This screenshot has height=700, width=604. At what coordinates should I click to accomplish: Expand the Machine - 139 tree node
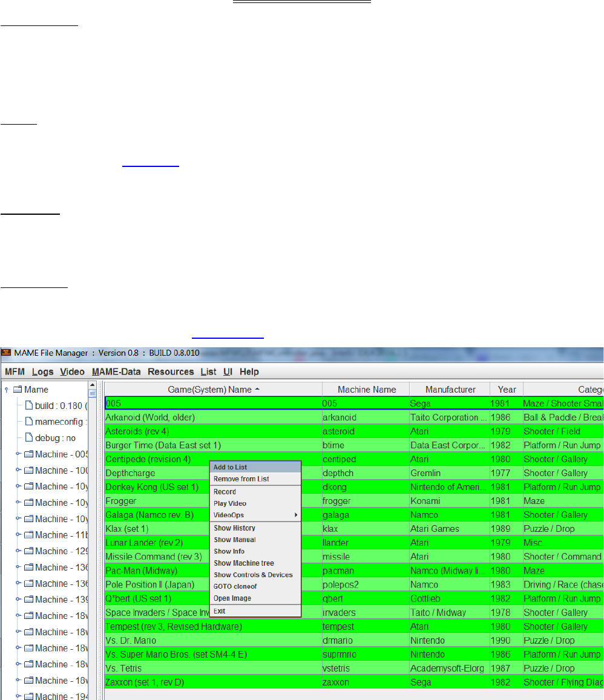click(18, 599)
